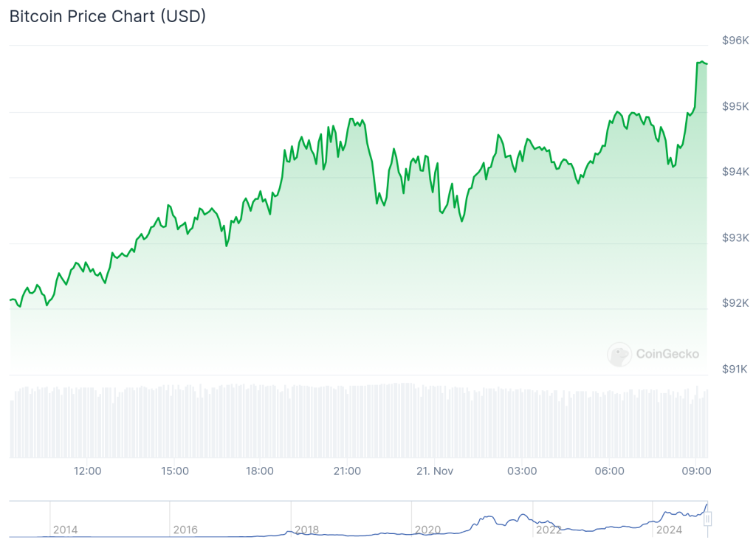756x551 pixels.
Task: Select 2020 in the navigator timeline
Action: pos(427,530)
